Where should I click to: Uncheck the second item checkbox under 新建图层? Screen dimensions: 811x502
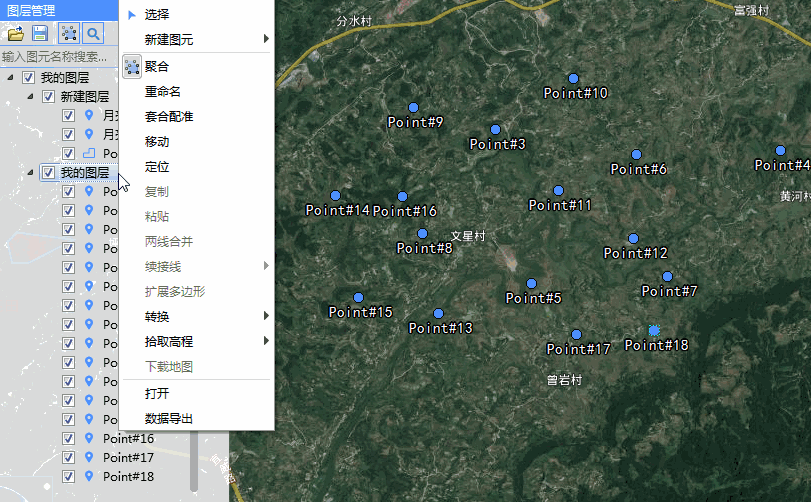pyautogui.click(x=68, y=134)
